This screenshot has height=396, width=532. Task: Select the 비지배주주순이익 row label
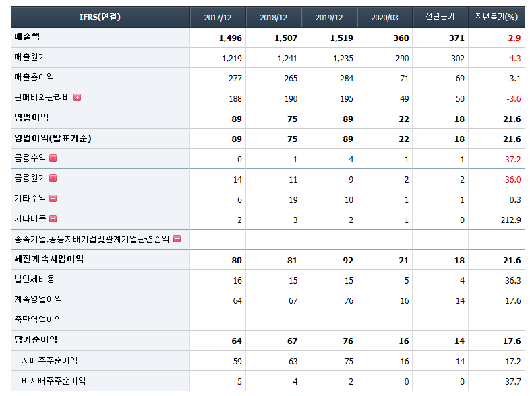click(x=54, y=381)
